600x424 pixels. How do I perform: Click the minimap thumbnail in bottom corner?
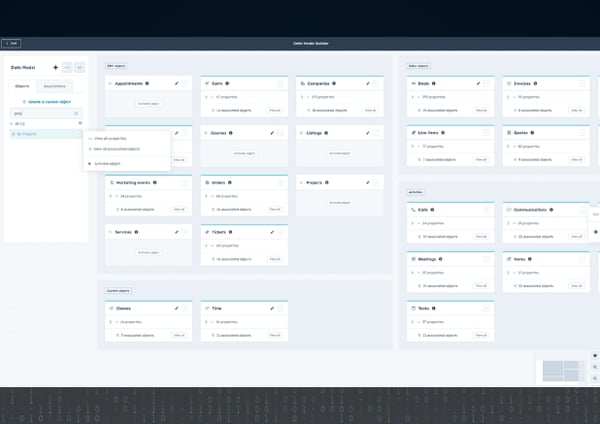click(x=563, y=371)
